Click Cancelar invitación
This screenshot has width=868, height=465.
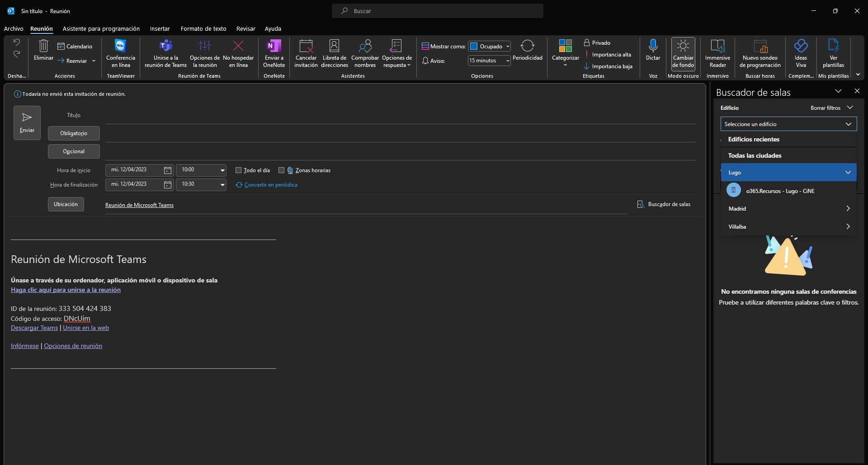coord(306,53)
